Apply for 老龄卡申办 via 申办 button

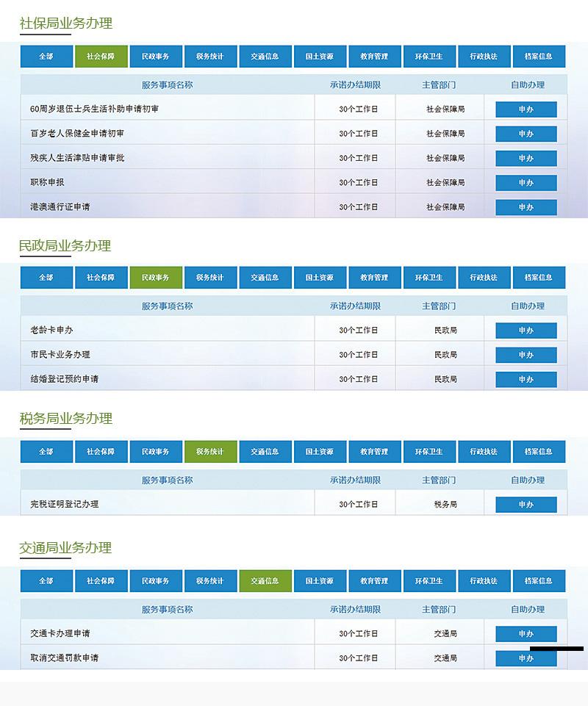click(x=526, y=331)
